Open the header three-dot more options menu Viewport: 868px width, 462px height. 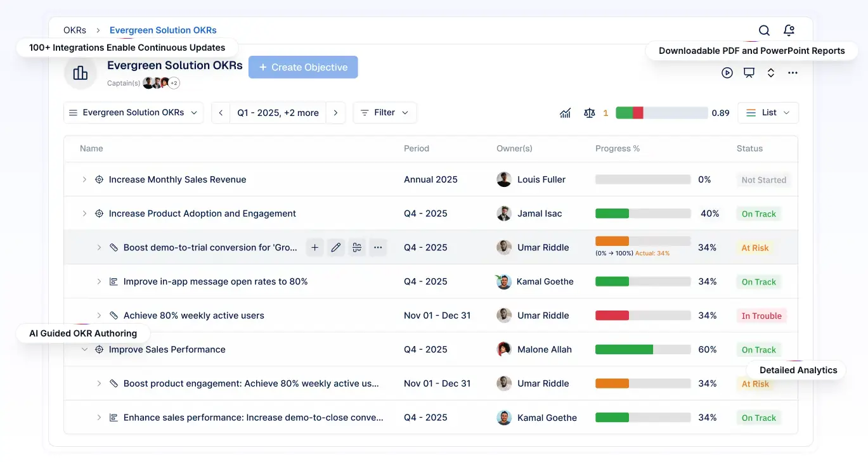(793, 73)
